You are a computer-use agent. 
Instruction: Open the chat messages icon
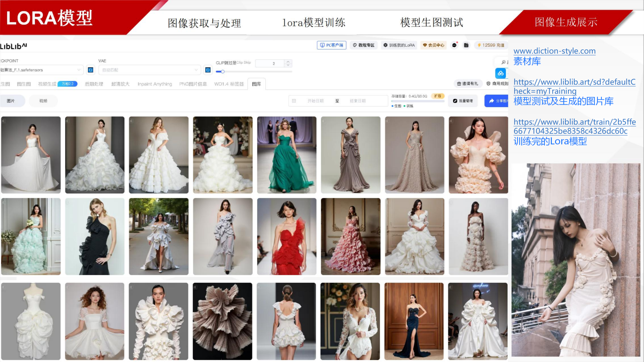click(x=454, y=45)
